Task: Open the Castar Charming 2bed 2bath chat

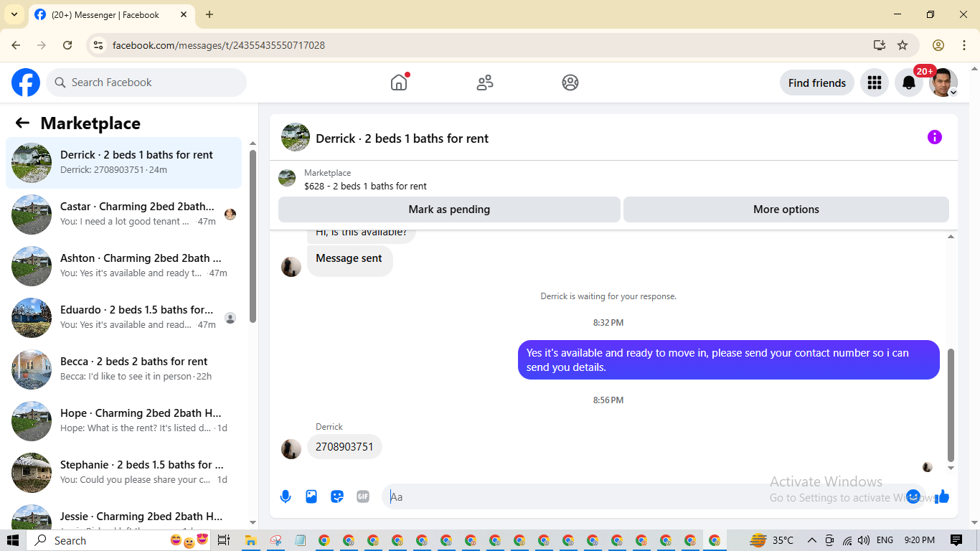Action: [x=124, y=215]
